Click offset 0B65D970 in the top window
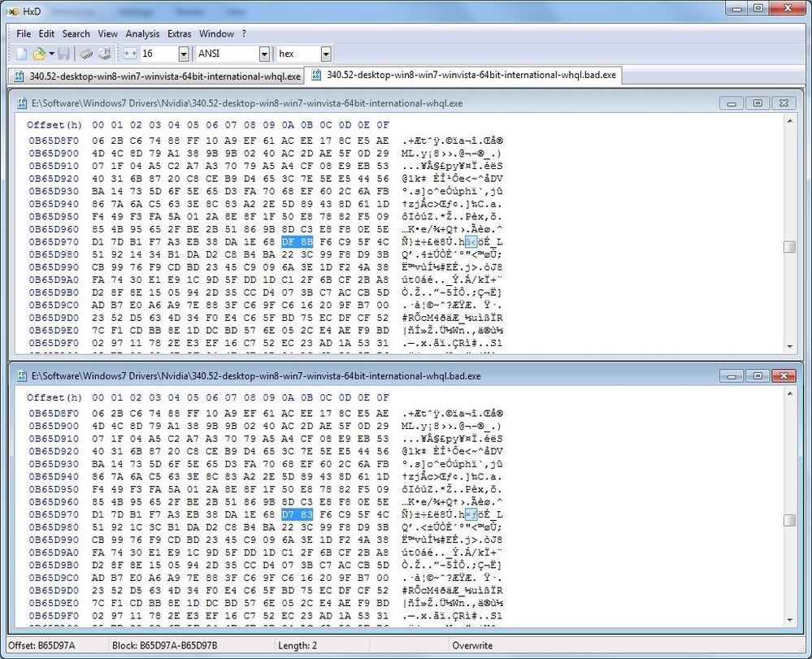The width and height of the screenshot is (812, 659). (x=54, y=242)
